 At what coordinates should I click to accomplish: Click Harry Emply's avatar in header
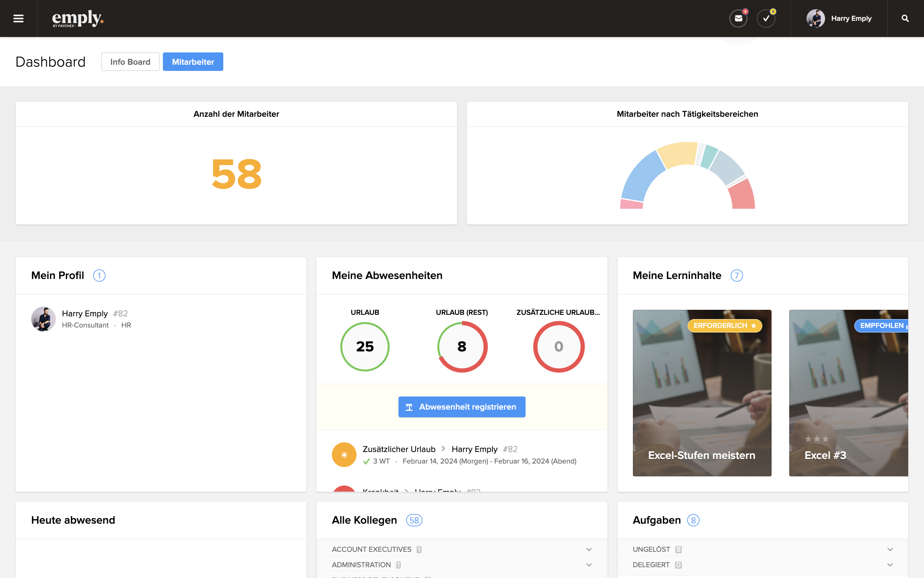coord(815,18)
